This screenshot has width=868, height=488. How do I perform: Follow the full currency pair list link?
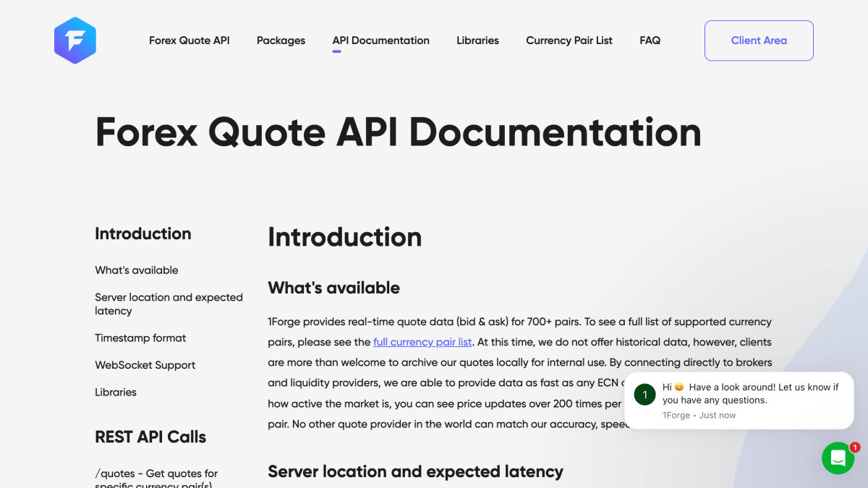click(x=422, y=342)
